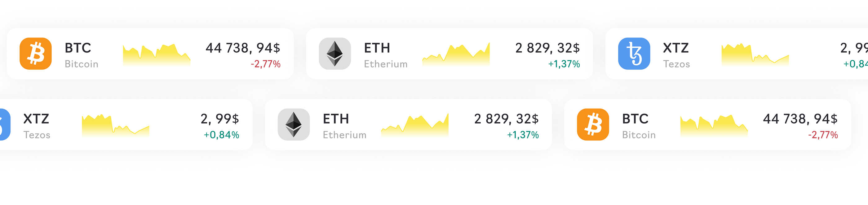Select the BTC ticker label in top row

tap(78, 48)
